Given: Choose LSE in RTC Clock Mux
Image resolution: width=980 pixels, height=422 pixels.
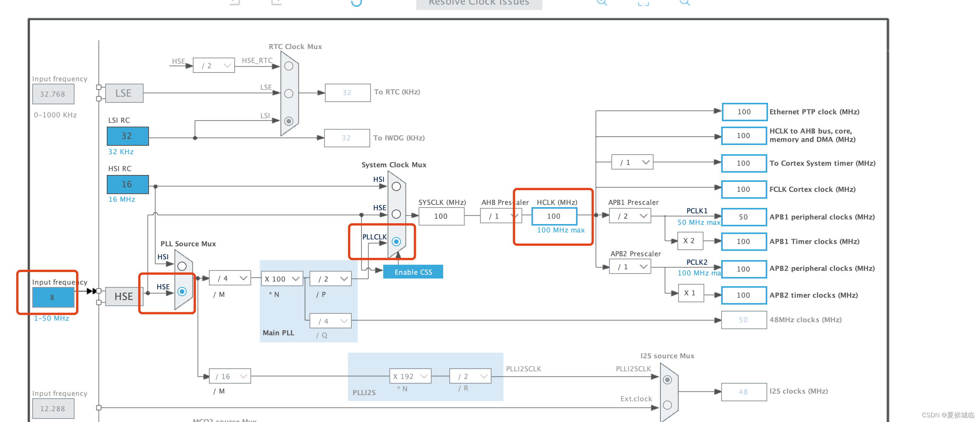Looking at the screenshot, I should [289, 94].
